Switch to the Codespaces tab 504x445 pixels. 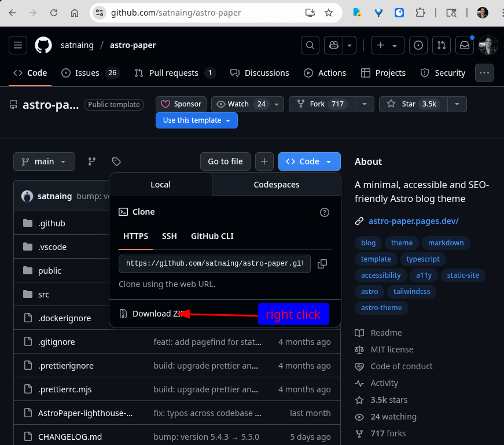point(277,185)
